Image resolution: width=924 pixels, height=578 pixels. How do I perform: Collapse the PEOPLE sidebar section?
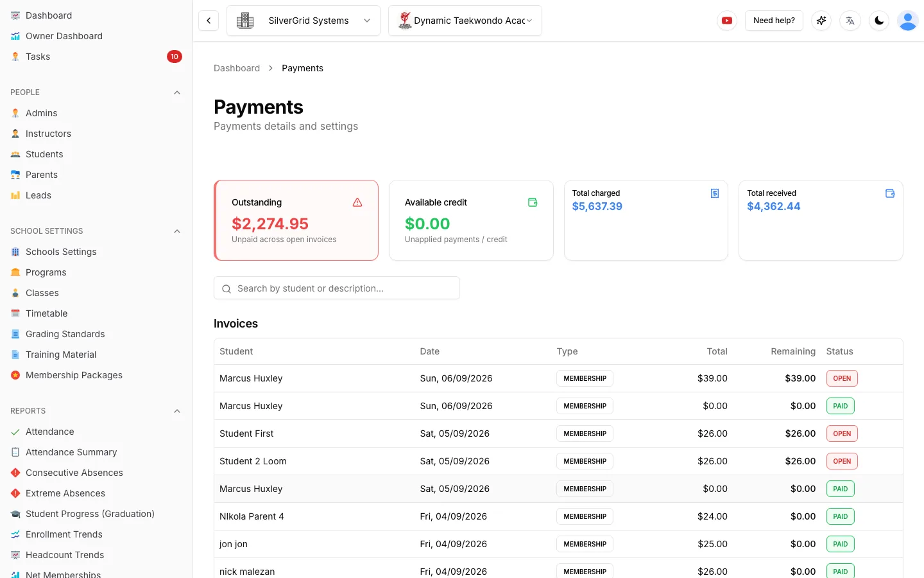click(x=177, y=92)
